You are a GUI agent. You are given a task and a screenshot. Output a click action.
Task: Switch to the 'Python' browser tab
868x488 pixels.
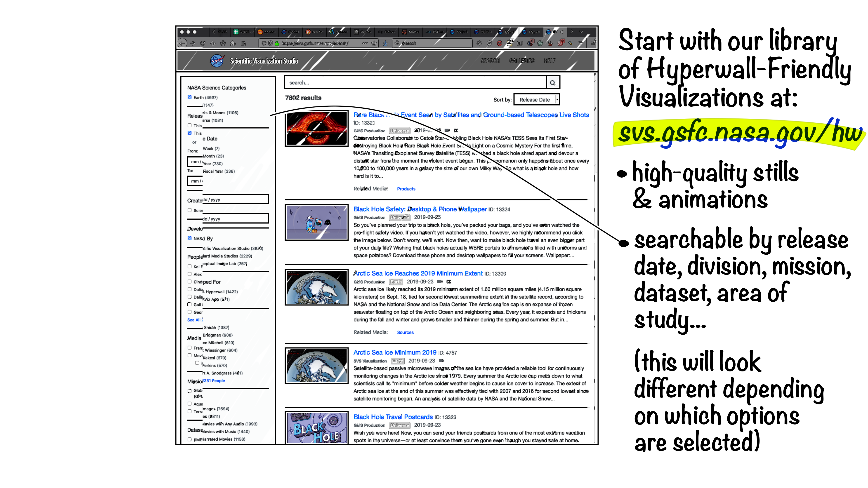[x=435, y=32]
